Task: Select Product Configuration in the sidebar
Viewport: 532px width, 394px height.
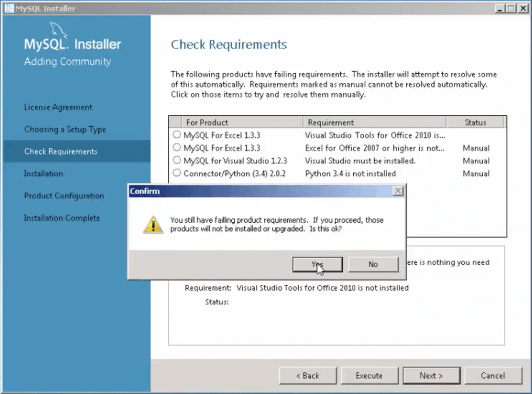Action: [63, 196]
